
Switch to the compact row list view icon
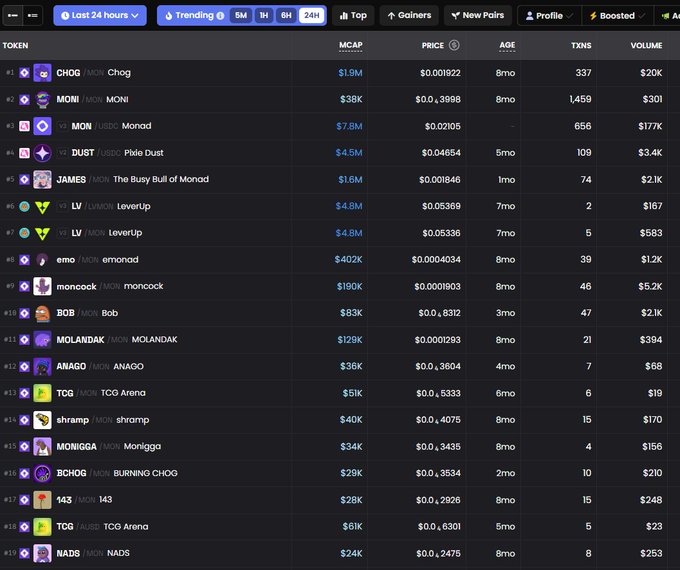[x=33, y=16]
